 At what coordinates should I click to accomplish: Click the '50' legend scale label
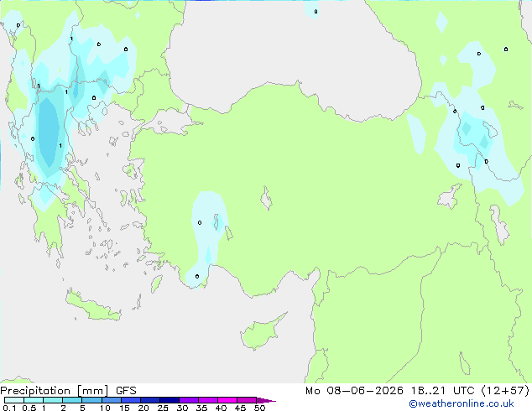pos(260,408)
